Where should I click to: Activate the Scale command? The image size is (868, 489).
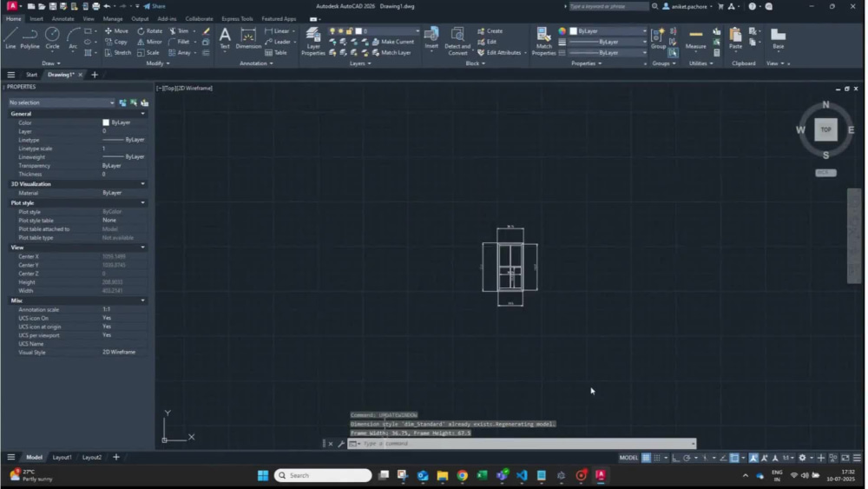[x=148, y=53]
